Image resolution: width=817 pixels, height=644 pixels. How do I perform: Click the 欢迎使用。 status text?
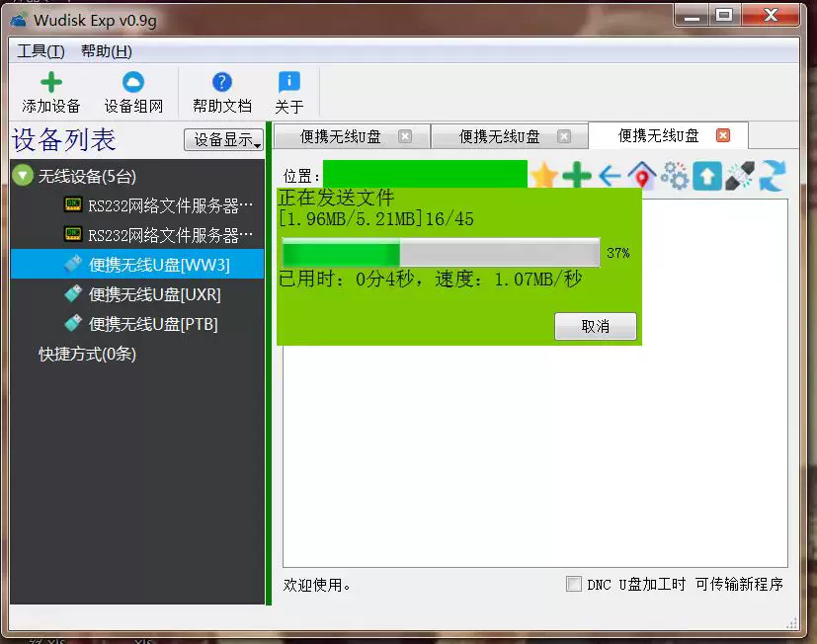[x=317, y=585]
